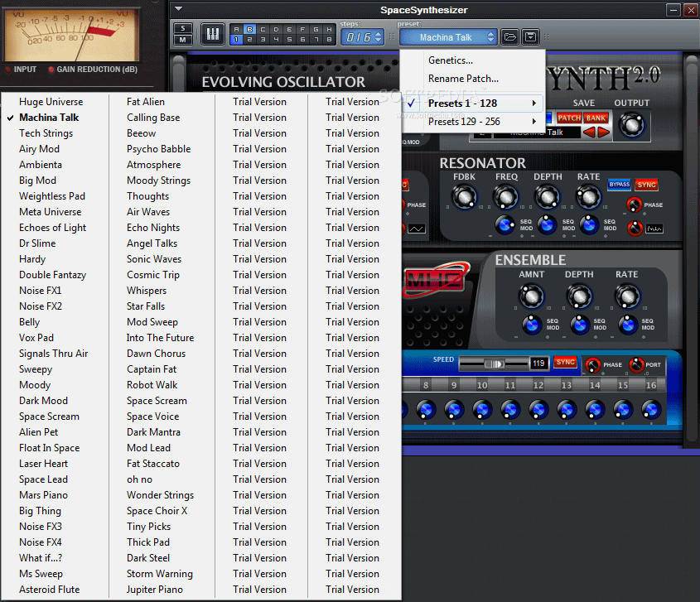Click the Ensemble AMNT SEQ MOD blue knob
The image size is (700, 602).
[532, 325]
